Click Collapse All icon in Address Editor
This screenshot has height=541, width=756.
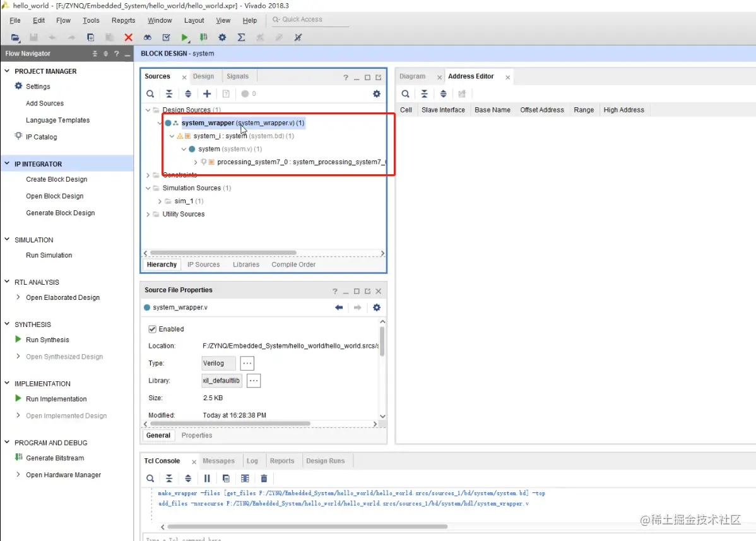[x=424, y=94]
